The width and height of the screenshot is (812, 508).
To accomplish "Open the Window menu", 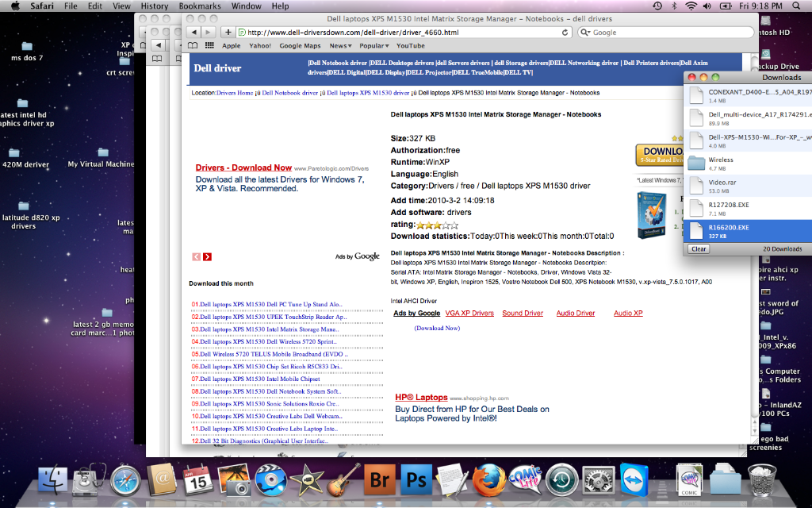I will [246, 6].
